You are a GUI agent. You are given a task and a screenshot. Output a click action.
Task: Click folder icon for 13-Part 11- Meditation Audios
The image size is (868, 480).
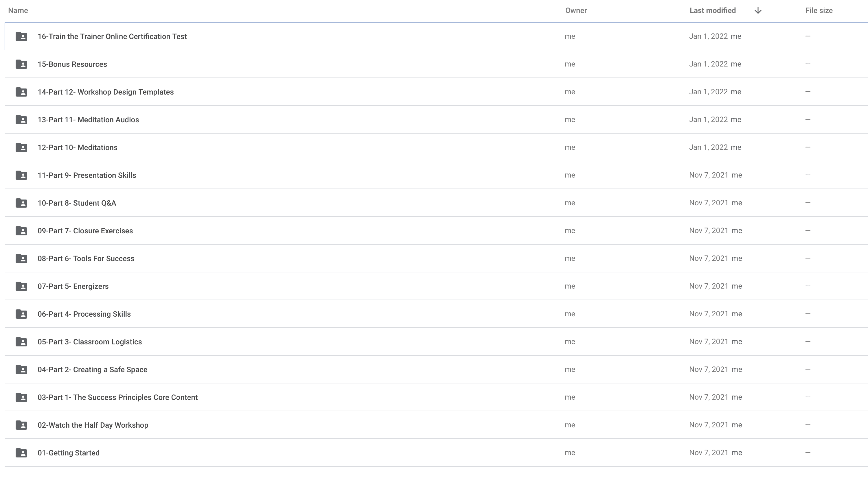[x=21, y=120]
